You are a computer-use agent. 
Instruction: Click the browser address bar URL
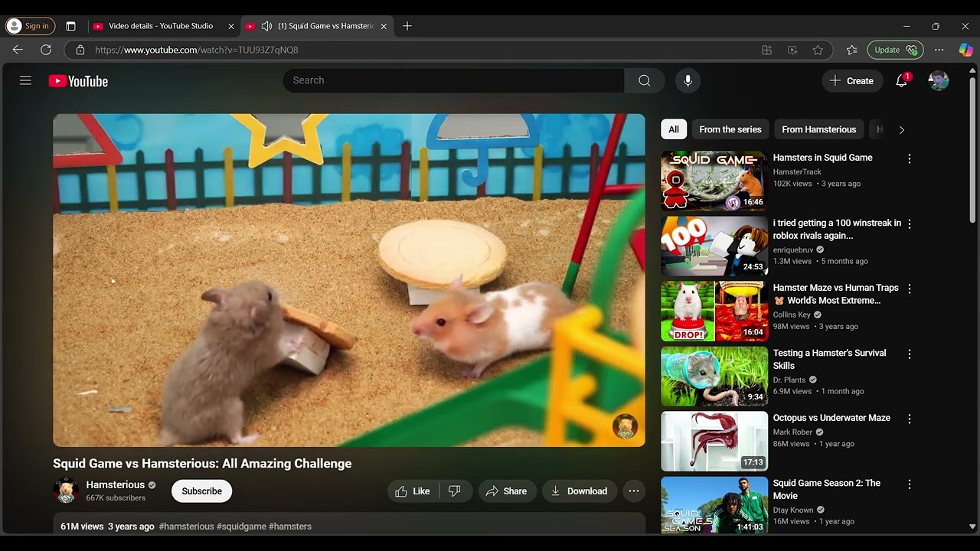(x=197, y=50)
